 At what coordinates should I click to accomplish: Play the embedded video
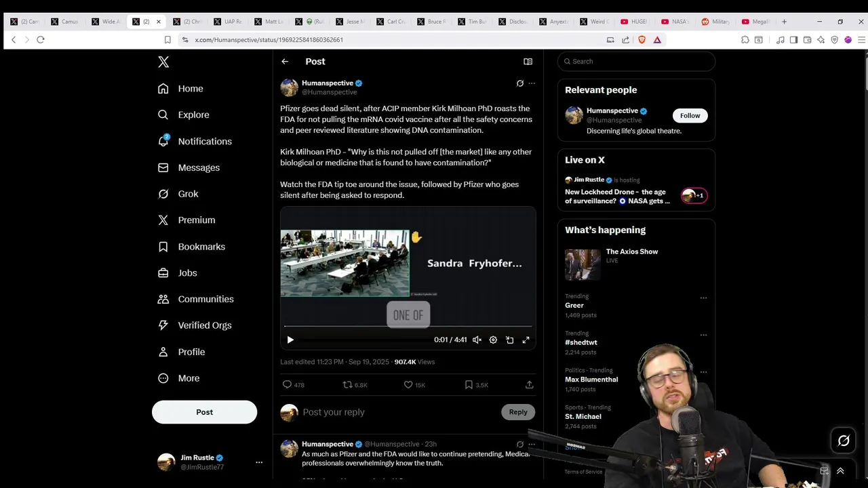click(x=290, y=340)
